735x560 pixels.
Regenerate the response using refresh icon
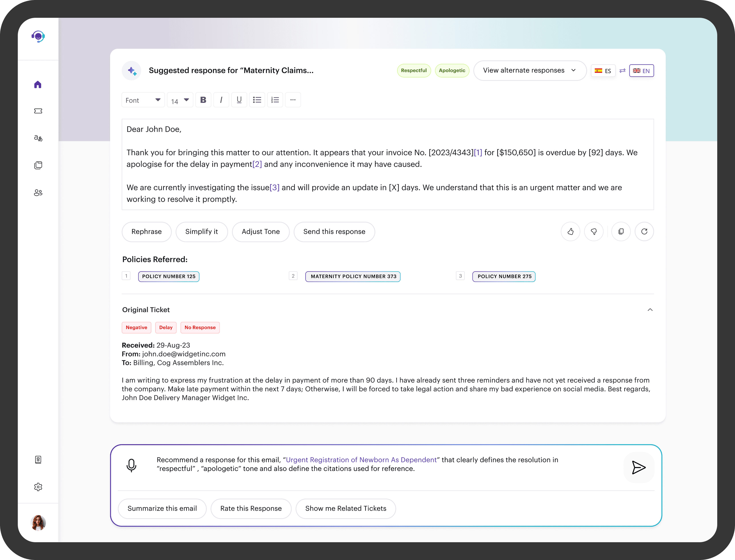pyautogui.click(x=644, y=231)
